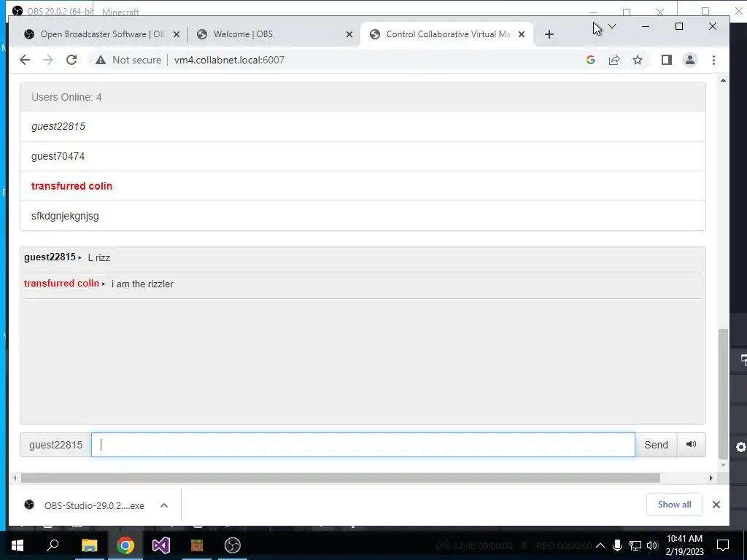This screenshot has height=560, width=747.
Task: Open the taskbar clock showing 10:41 AM
Action: (684, 545)
